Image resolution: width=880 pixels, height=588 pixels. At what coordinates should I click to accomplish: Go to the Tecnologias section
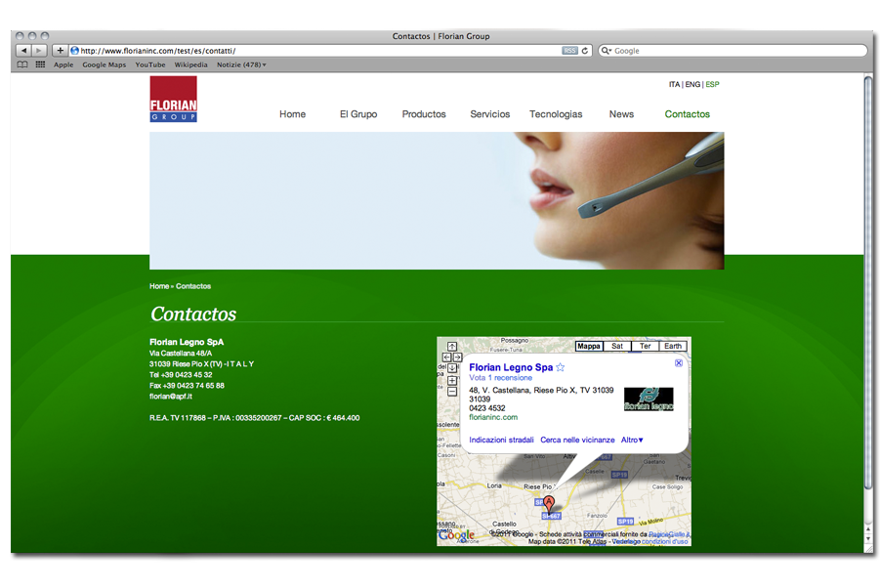pyautogui.click(x=556, y=114)
